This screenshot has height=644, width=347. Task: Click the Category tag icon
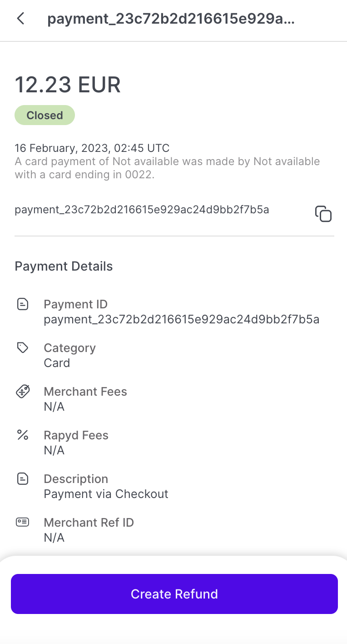(22, 348)
